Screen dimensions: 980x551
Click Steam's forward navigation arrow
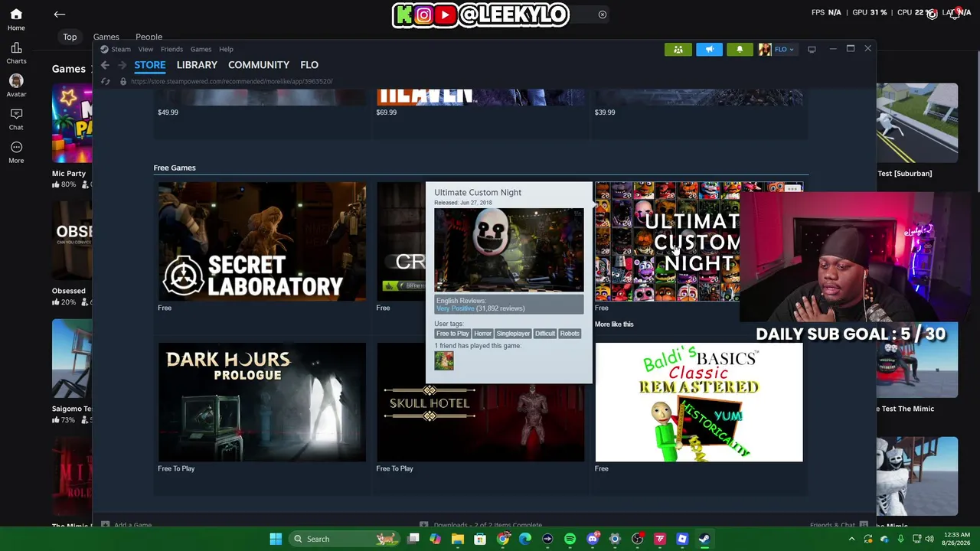click(x=122, y=65)
